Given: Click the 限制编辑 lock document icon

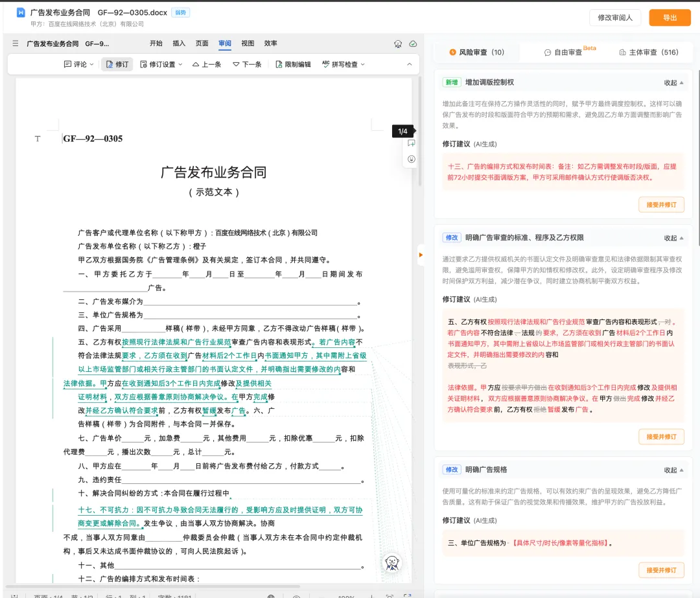Looking at the screenshot, I should click(x=279, y=64).
